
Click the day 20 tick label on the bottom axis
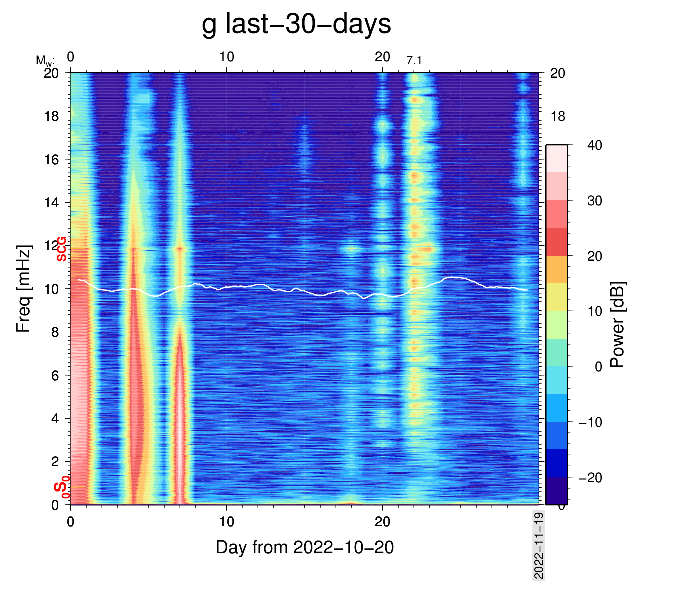point(382,522)
